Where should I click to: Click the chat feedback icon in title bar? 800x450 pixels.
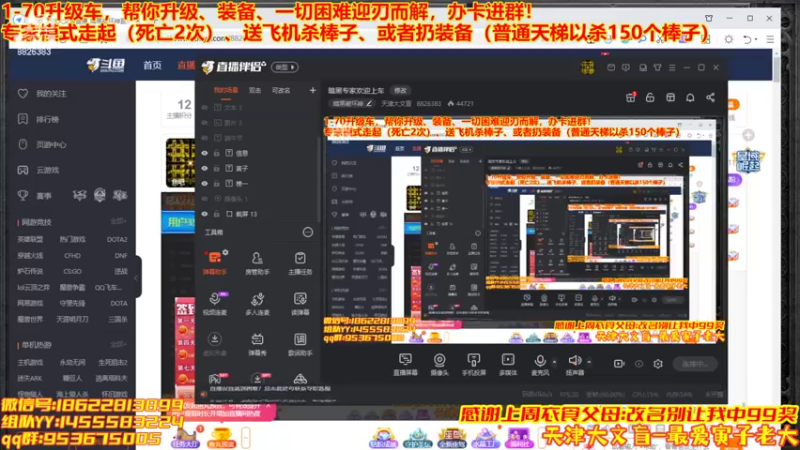tap(626, 67)
